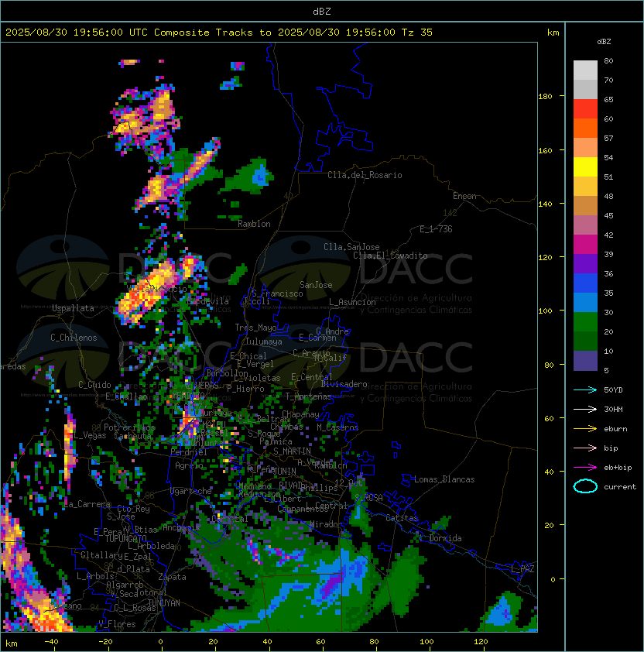Viewport: 644px width, 652px height.
Task: Click the '160' tick on the right axis
Action: coord(545,150)
